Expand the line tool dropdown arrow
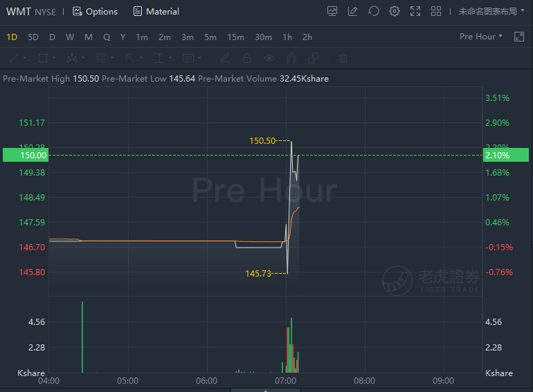Image resolution: width=533 pixels, height=392 pixels. pos(25,58)
